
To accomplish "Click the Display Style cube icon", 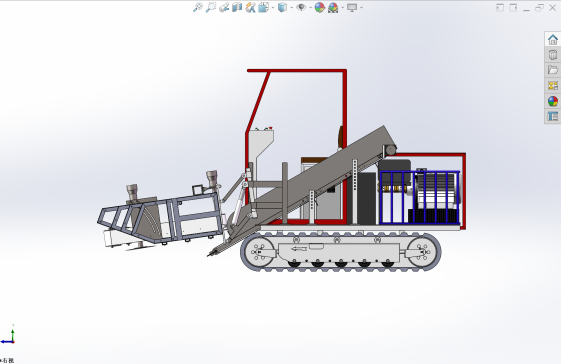I will (282, 7).
